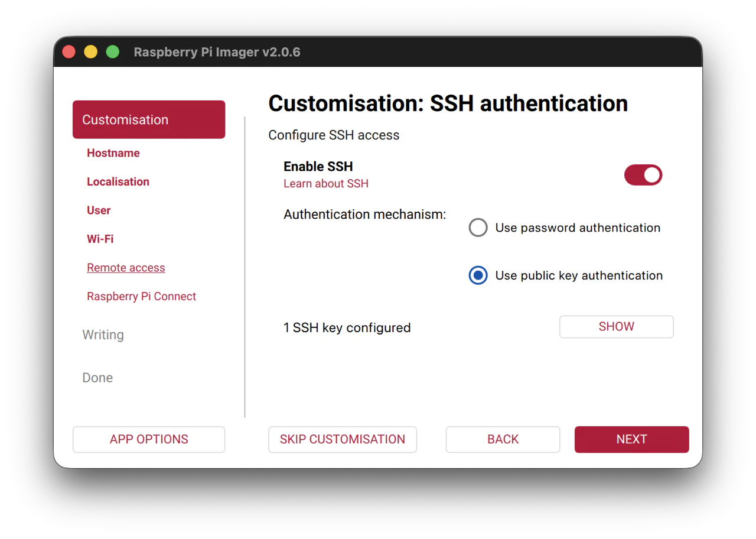Click the green maximize window button
Image resolution: width=756 pixels, height=539 pixels.
[113, 52]
